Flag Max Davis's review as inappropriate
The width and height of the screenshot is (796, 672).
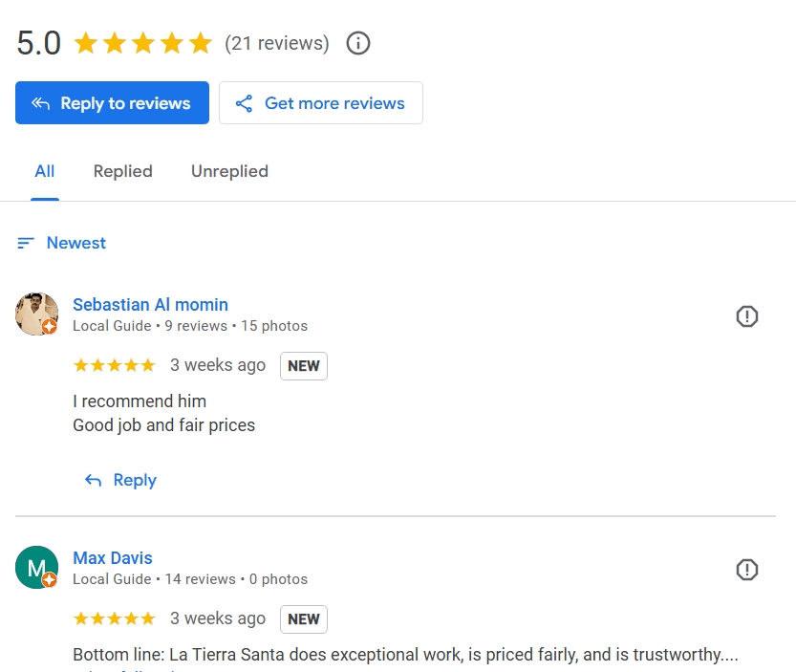pos(747,570)
